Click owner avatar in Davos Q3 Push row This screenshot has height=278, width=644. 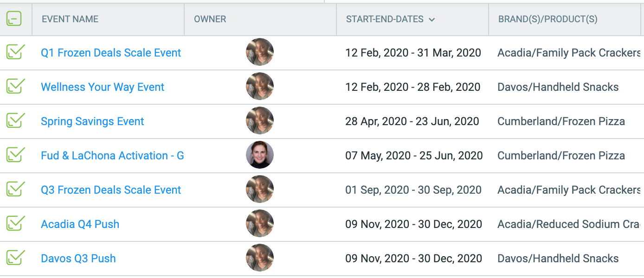[260, 258]
